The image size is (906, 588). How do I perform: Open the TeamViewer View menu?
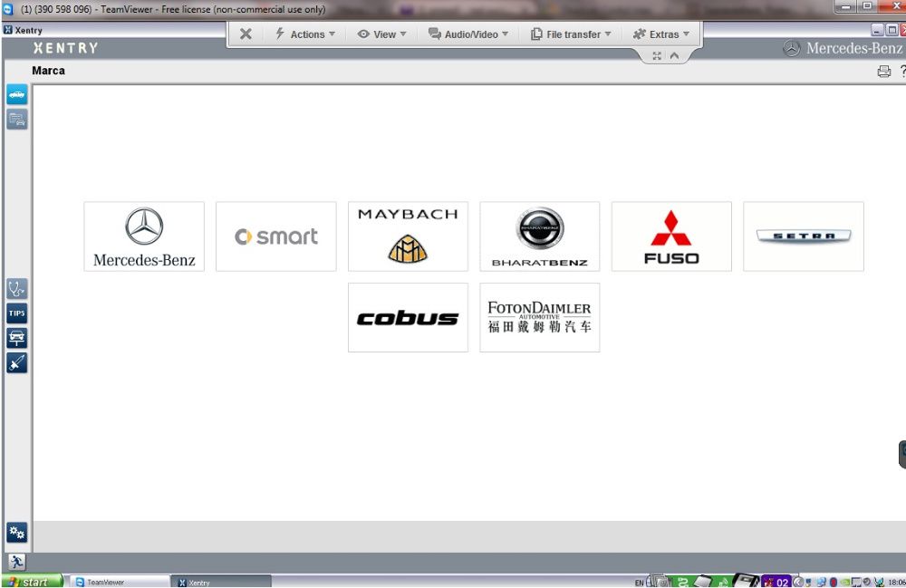tap(382, 34)
